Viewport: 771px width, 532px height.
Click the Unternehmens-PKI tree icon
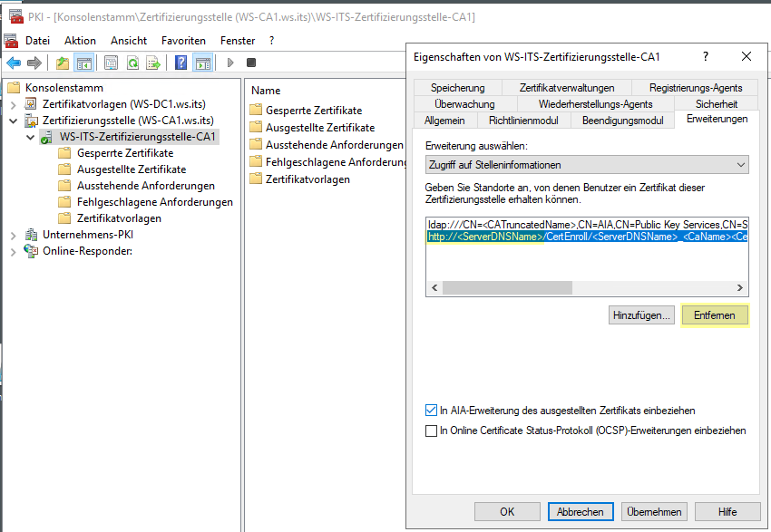(x=32, y=235)
